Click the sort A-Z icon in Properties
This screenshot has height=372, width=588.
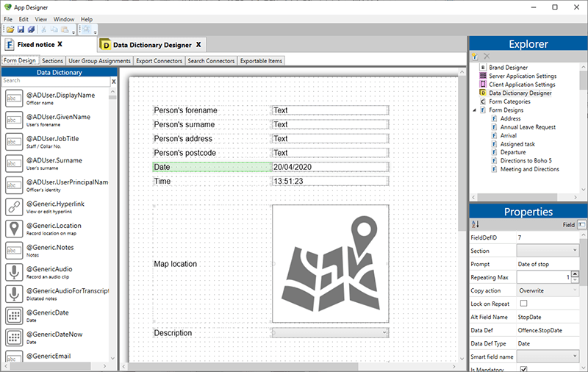(475, 224)
